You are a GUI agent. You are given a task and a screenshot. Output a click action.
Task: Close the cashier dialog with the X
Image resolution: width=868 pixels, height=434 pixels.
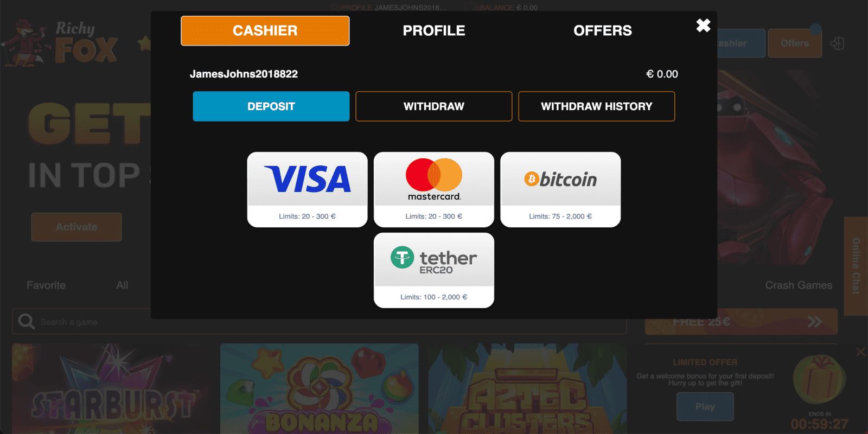pyautogui.click(x=703, y=25)
